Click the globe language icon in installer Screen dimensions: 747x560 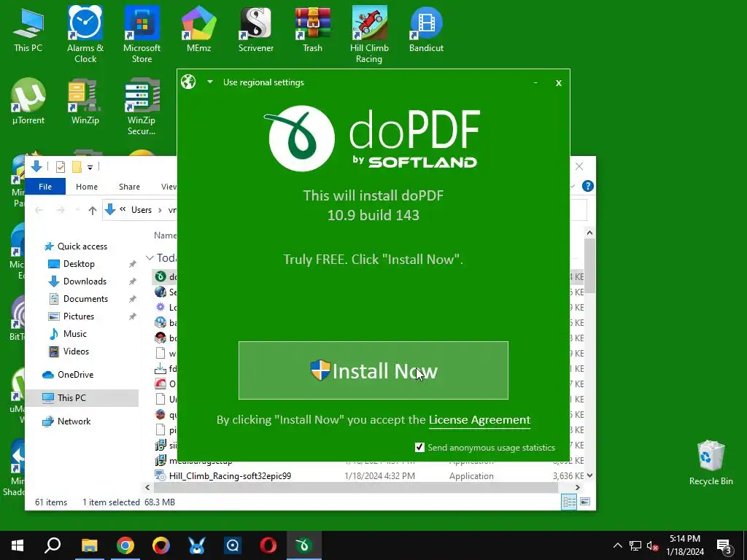188,82
